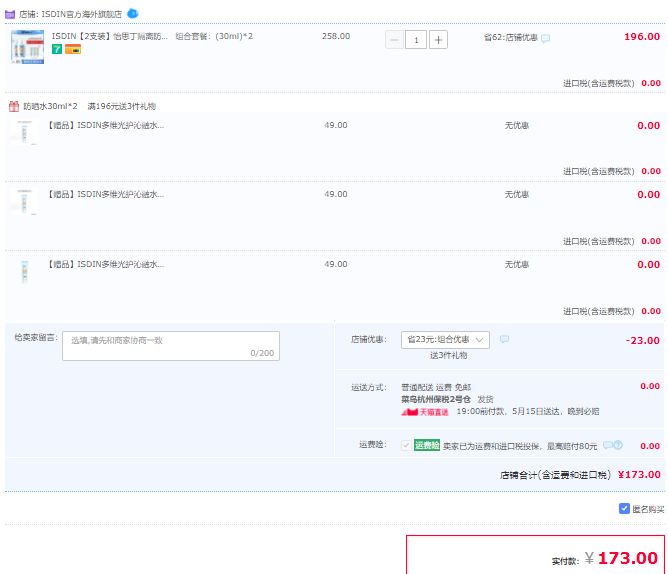Click 组合套餐: (30ml)*2 specification text
The height and width of the screenshot is (574, 668).
click(x=214, y=36)
